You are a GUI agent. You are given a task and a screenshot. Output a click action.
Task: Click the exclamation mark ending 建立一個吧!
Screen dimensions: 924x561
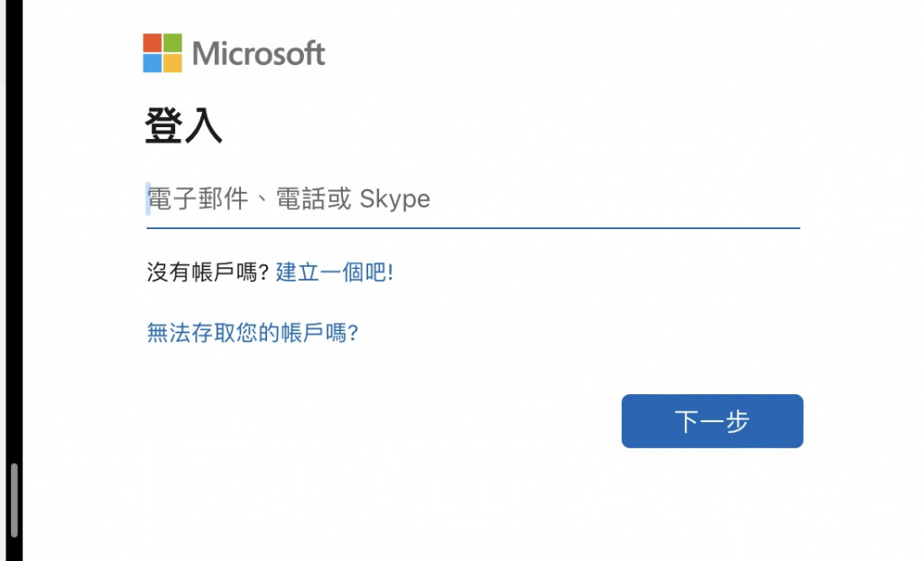coord(391,272)
